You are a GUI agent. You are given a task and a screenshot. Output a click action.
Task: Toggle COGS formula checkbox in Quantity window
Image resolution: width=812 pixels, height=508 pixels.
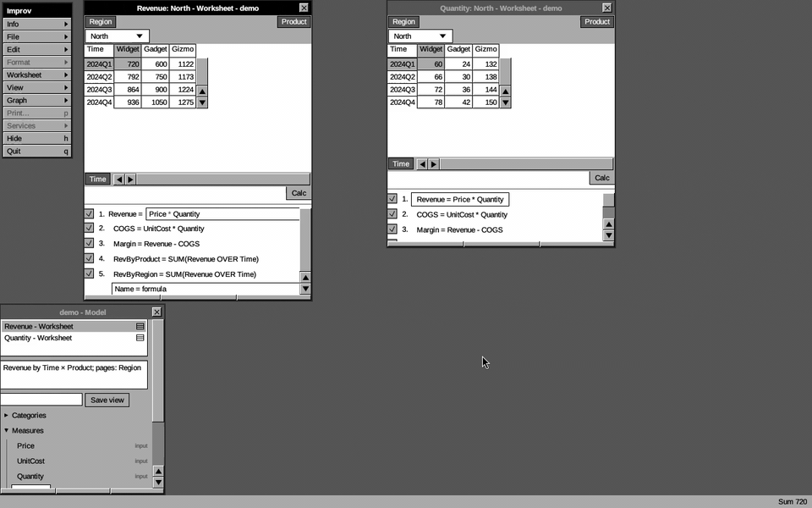click(x=392, y=213)
